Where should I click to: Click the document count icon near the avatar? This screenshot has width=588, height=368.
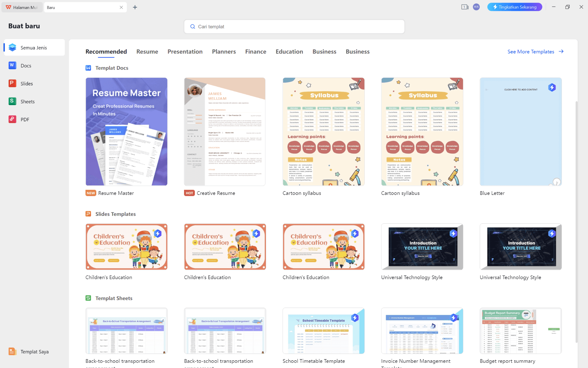465,7
